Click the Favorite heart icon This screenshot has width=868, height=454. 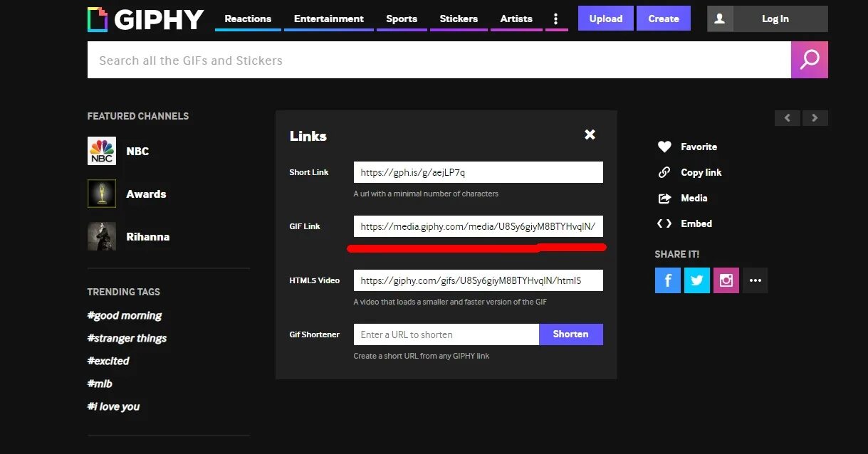point(664,147)
